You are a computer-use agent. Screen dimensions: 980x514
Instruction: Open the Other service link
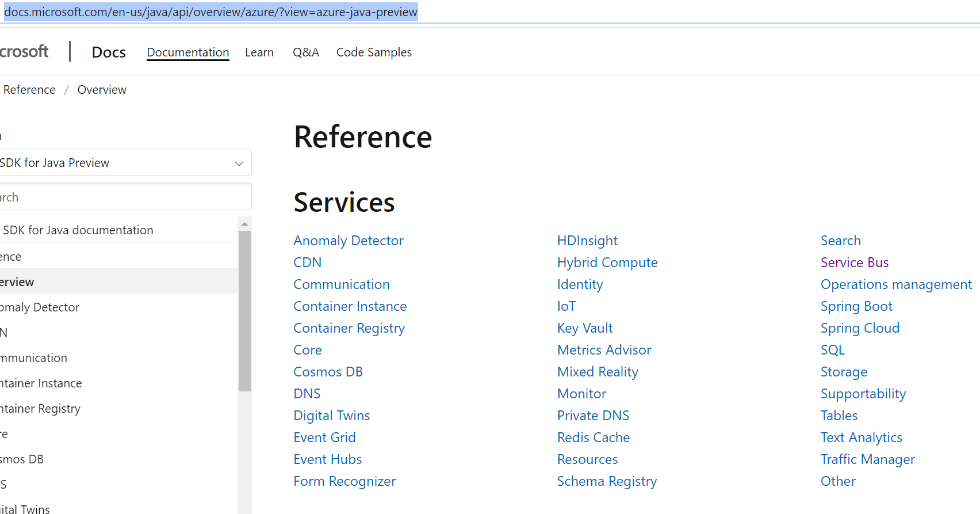click(x=838, y=481)
